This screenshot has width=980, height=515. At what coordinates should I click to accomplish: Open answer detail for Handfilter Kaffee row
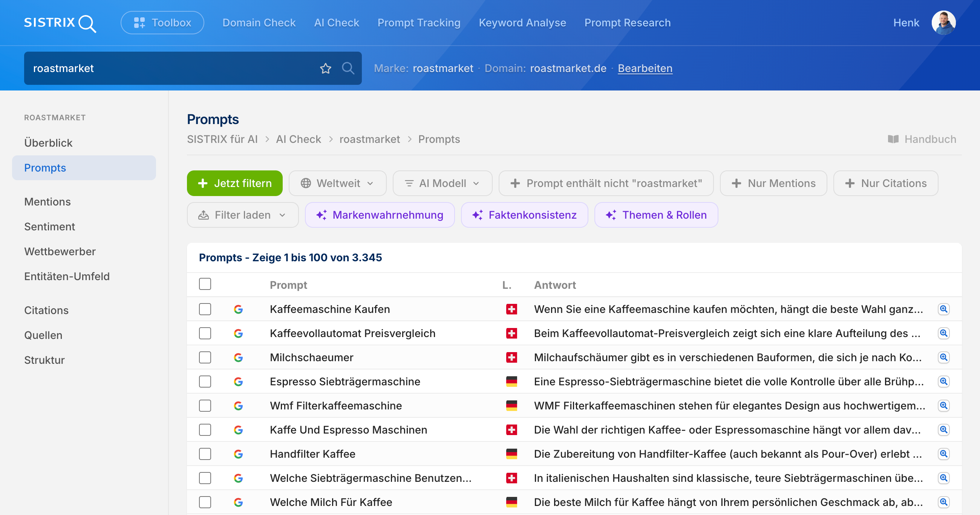pyautogui.click(x=943, y=454)
